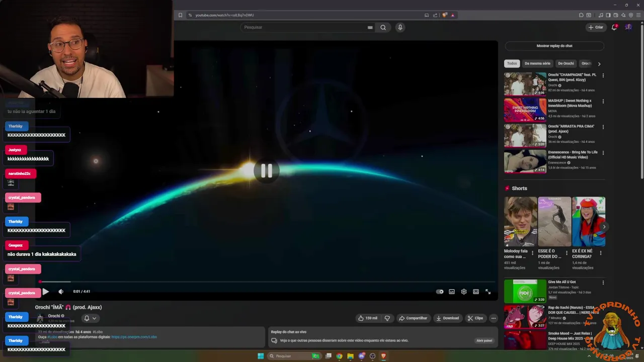Click the Brave Shields lion icon
This screenshot has height=362, width=644.
pyautogui.click(x=445, y=15)
